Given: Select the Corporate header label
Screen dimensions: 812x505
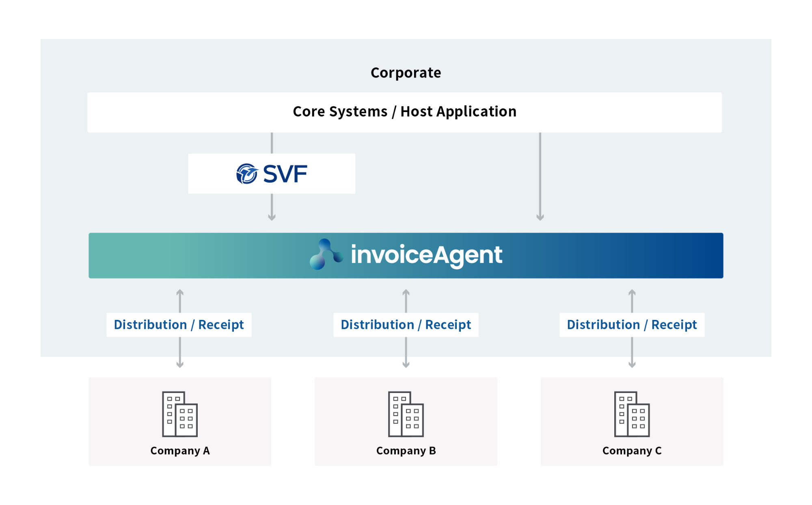Looking at the screenshot, I should [406, 72].
